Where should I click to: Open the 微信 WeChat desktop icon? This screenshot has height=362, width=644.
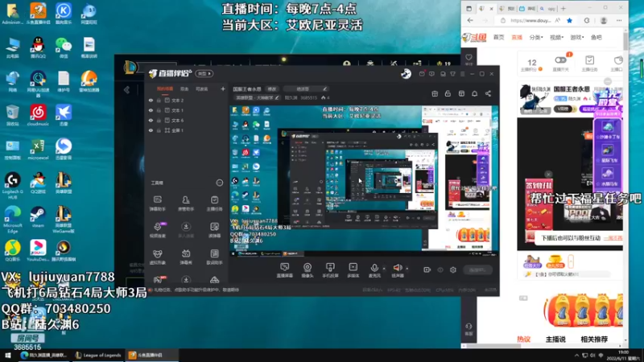[64, 47]
